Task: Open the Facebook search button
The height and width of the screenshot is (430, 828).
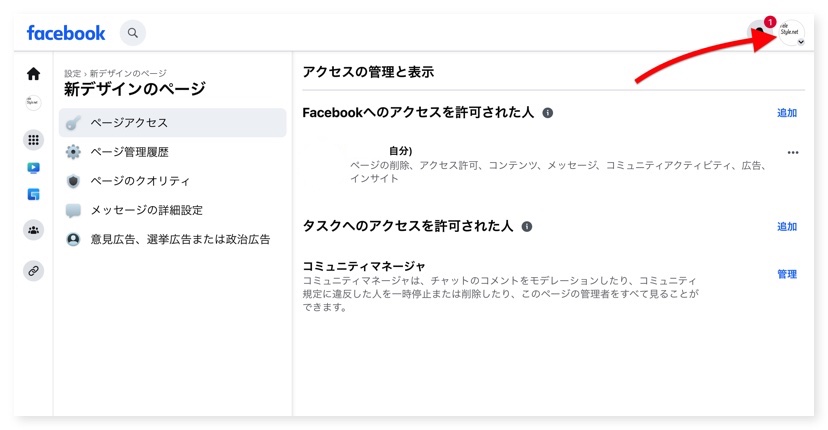Action: [132, 33]
